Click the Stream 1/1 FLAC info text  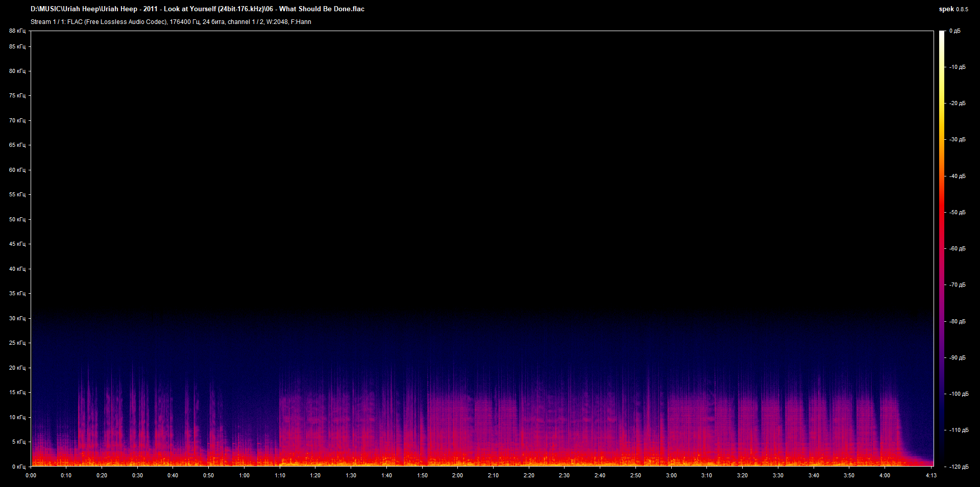(102, 22)
